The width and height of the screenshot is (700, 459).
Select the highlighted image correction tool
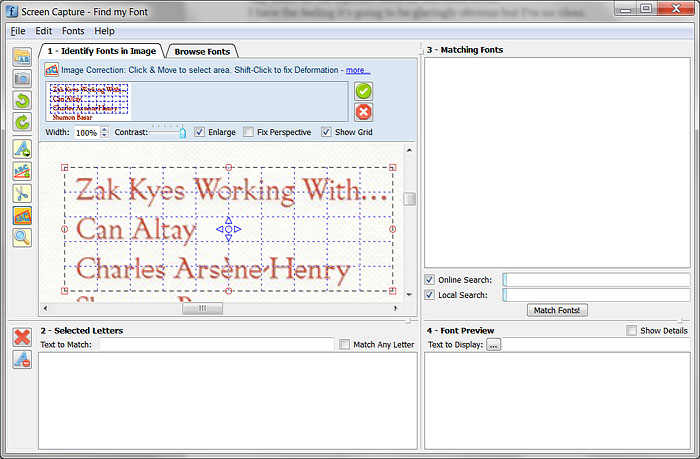click(x=22, y=216)
